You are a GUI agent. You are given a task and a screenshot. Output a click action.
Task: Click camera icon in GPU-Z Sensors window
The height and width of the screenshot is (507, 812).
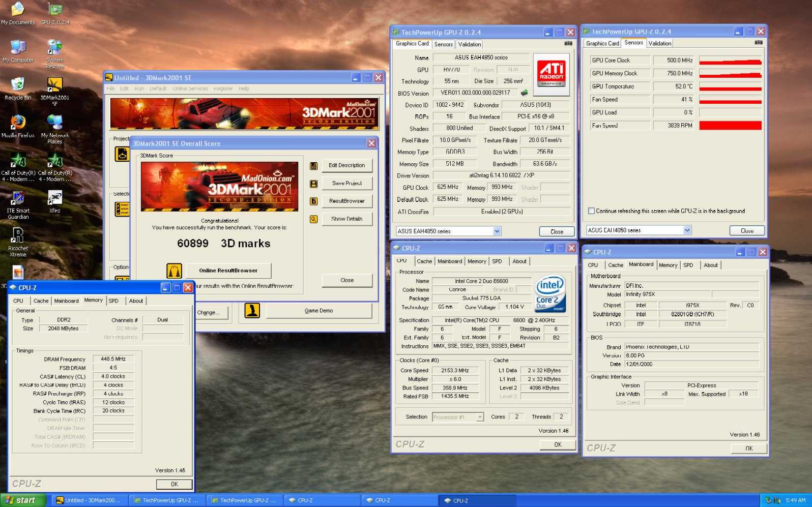point(759,43)
